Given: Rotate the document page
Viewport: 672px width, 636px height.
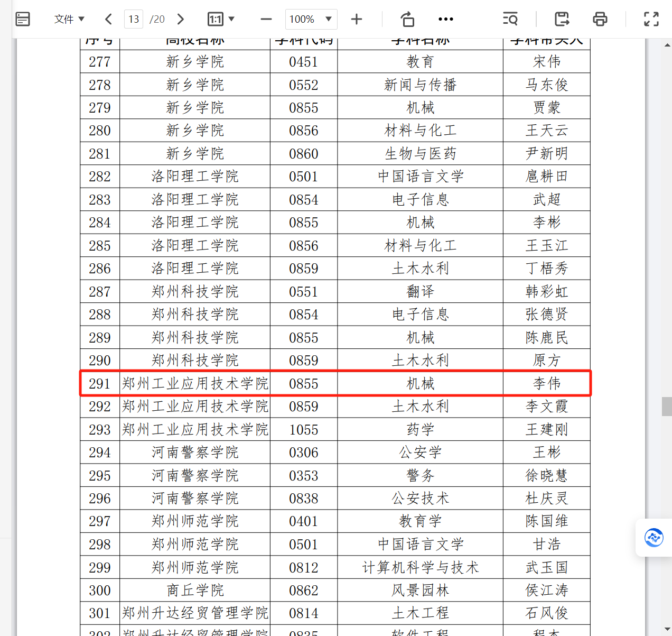Looking at the screenshot, I should 407,20.
